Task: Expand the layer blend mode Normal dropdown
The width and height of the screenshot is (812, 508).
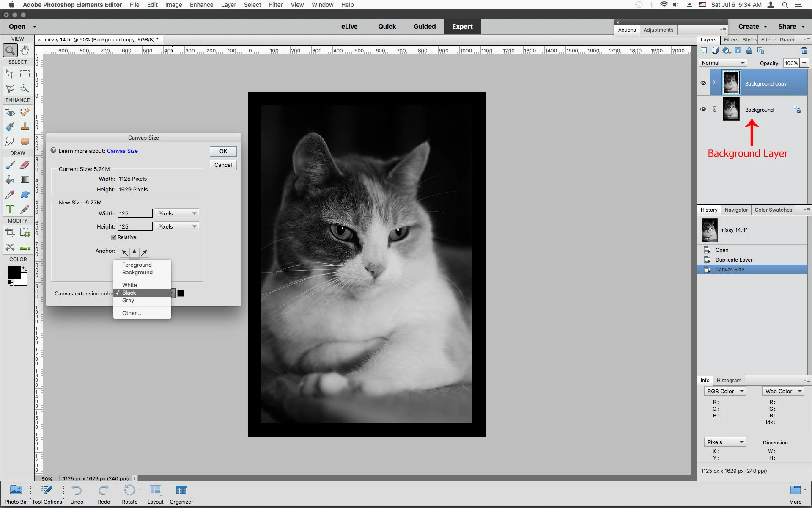Action: pyautogui.click(x=722, y=63)
